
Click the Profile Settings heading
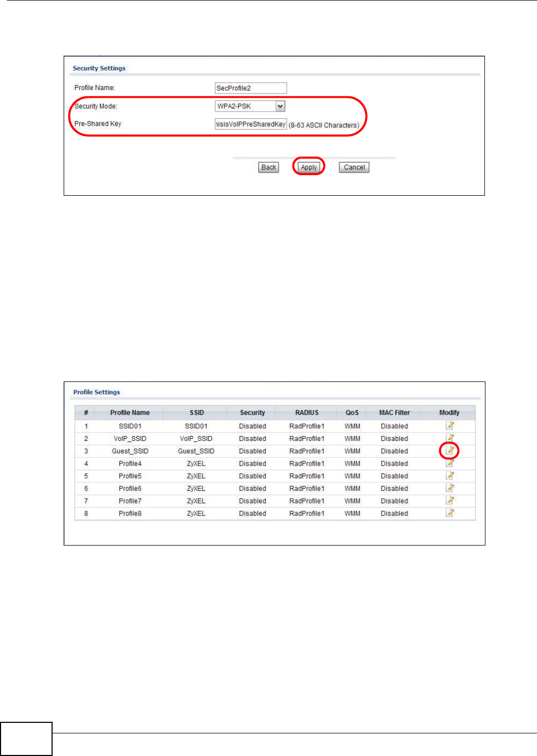click(97, 392)
